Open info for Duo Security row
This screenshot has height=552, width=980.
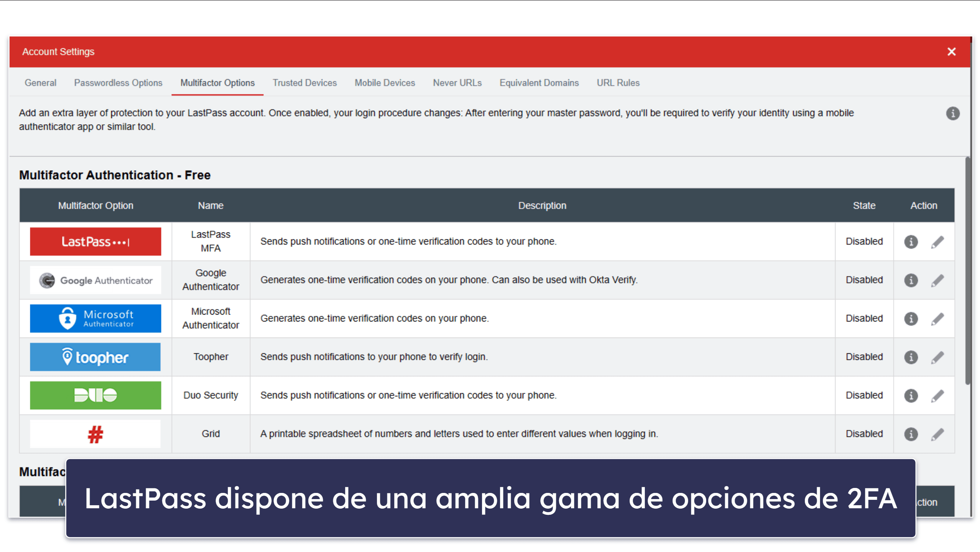coord(911,395)
